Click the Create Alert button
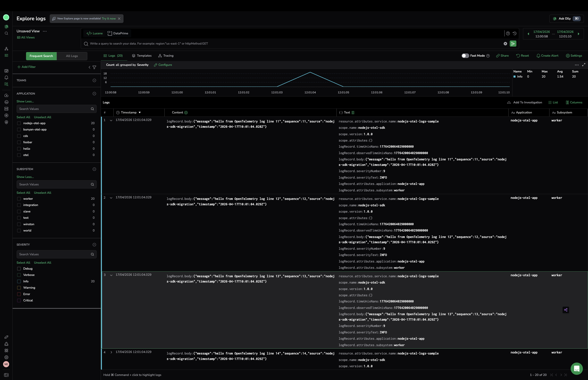 coord(547,56)
